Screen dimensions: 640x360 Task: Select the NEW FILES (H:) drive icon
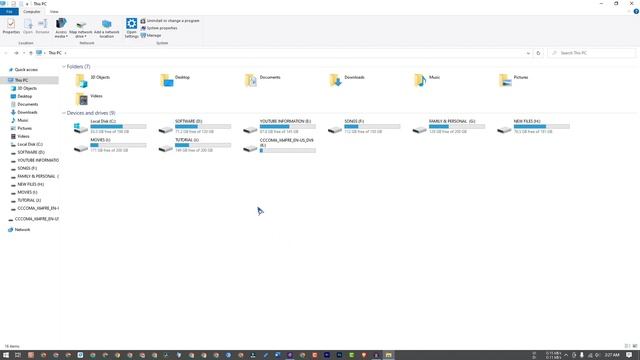(x=504, y=129)
